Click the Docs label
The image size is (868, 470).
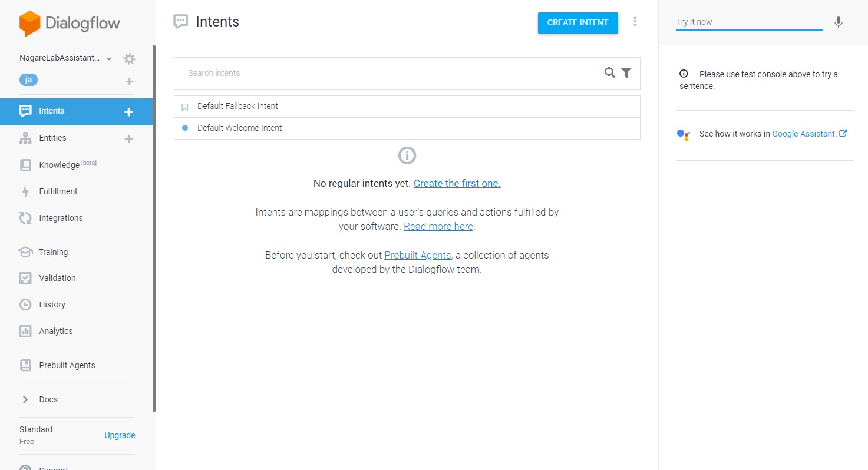(x=48, y=399)
